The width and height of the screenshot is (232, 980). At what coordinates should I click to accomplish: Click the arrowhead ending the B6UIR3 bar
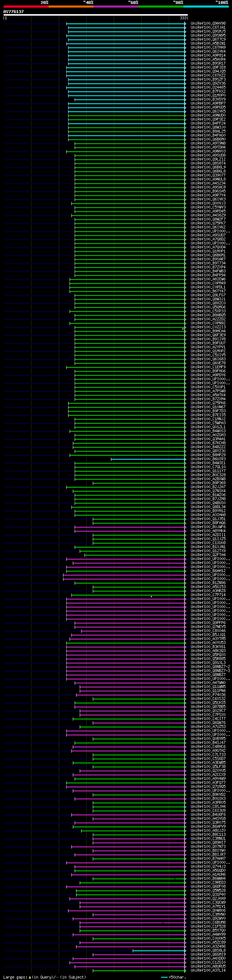coord(185,459)
